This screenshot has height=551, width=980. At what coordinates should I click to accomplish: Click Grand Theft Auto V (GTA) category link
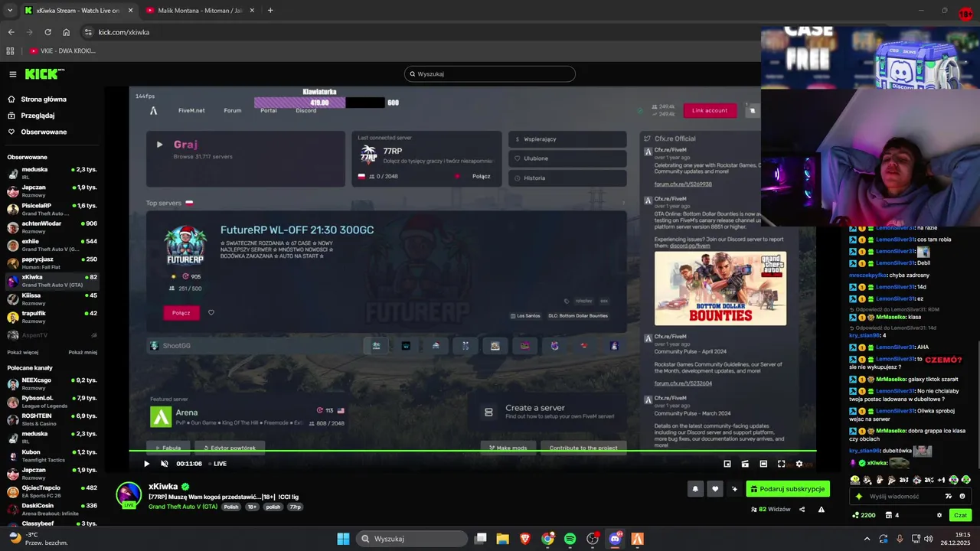pos(183,507)
